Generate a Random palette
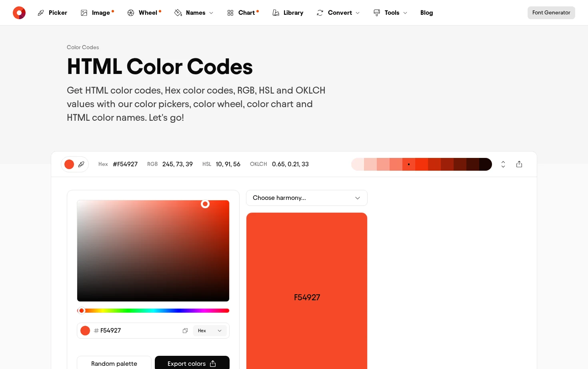Image resolution: width=588 pixels, height=369 pixels. point(114,363)
